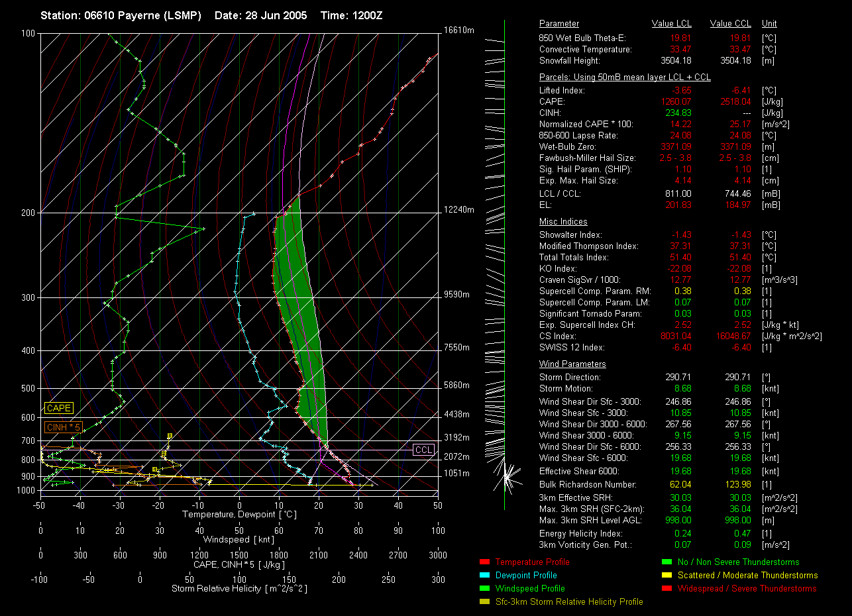Screen dimensions: 852x616
Task: Click the orange CINH * 5 label box
Action: [x=63, y=428]
